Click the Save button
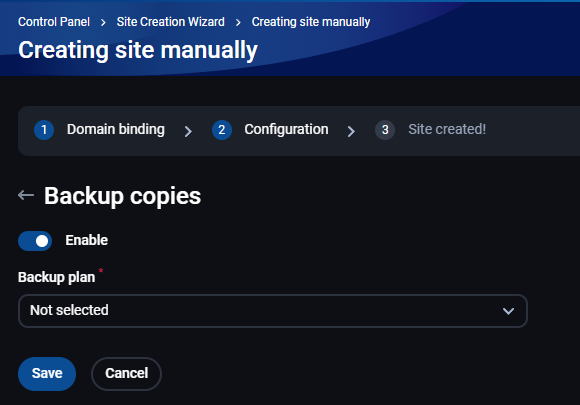The height and width of the screenshot is (405, 580). [x=47, y=374]
